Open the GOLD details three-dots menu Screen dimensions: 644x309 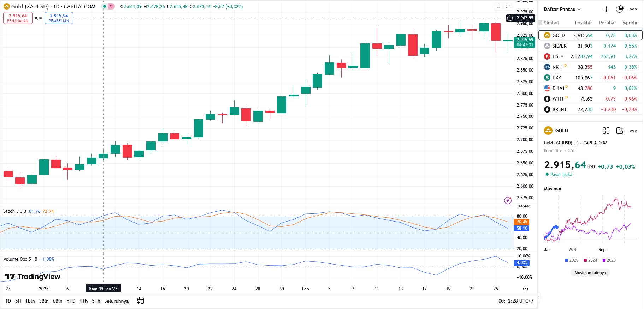(x=633, y=131)
